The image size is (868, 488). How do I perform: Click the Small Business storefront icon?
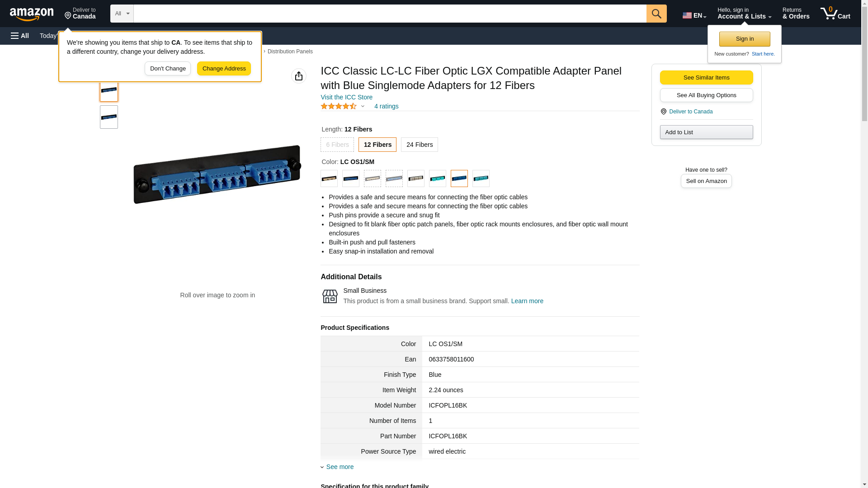pos(330,296)
